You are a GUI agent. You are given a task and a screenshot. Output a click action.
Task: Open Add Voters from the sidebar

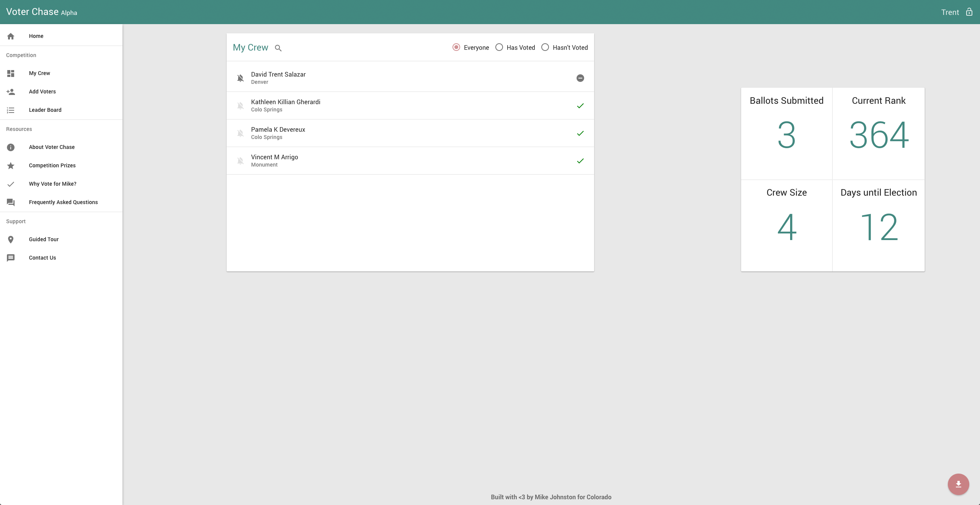pyautogui.click(x=42, y=92)
